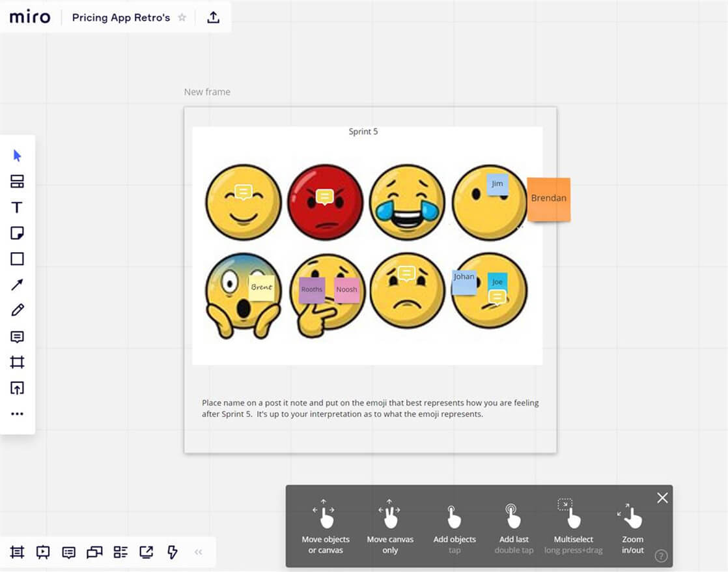Screen dimensions: 728x572
Task: Open the Comment tool
Action: tap(17, 337)
